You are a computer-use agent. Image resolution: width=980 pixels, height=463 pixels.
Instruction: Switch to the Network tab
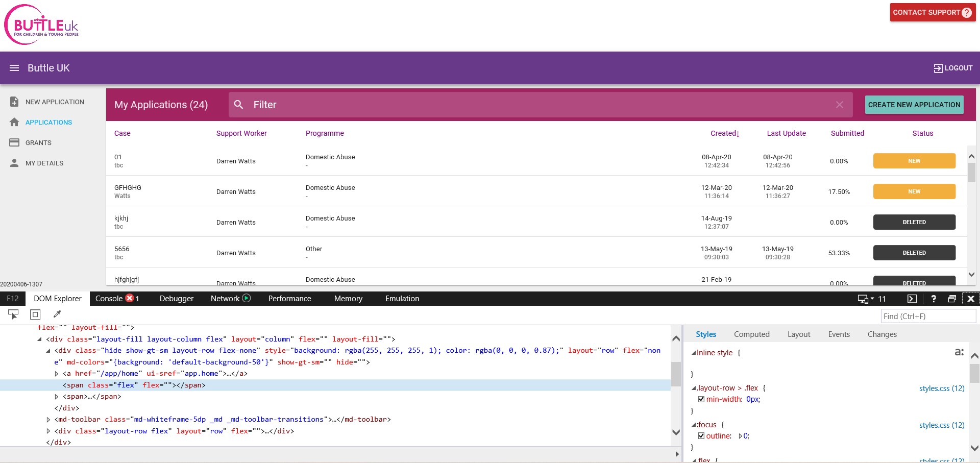click(x=225, y=299)
